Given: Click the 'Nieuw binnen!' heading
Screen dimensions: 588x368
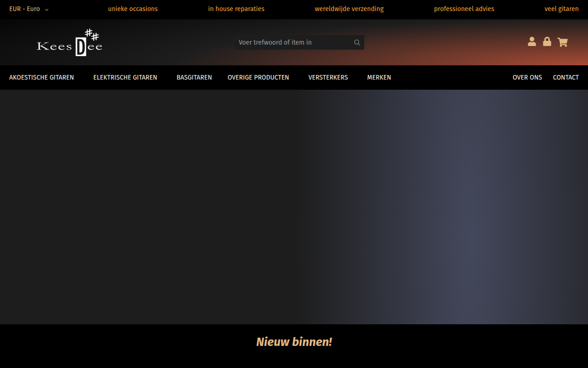Looking at the screenshot, I should pyautogui.click(x=294, y=342).
